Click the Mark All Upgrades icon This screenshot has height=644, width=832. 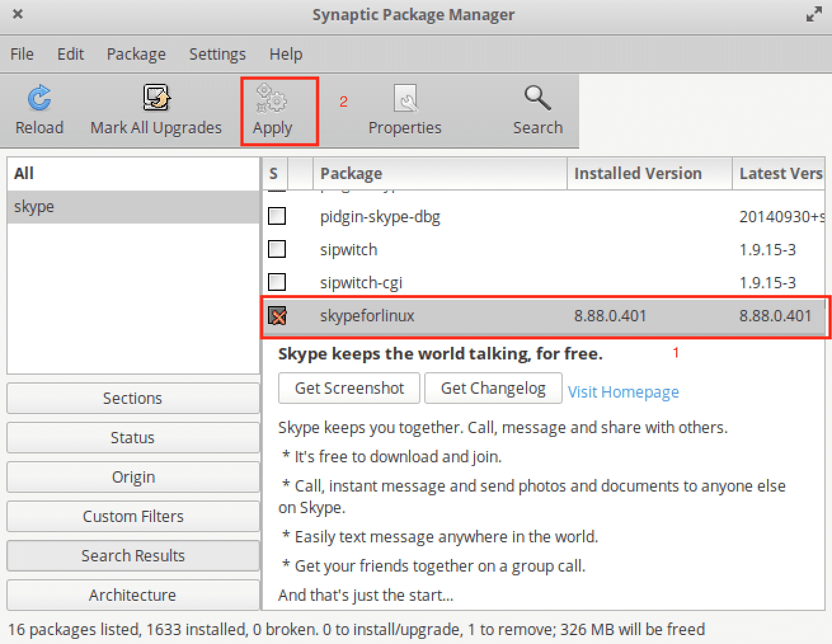coord(156,98)
